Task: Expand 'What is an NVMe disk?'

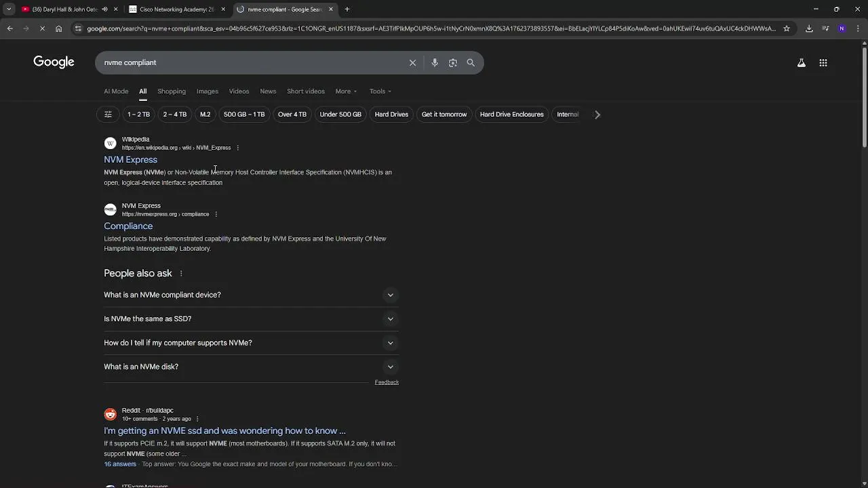Action: pyautogui.click(x=251, y=367)
